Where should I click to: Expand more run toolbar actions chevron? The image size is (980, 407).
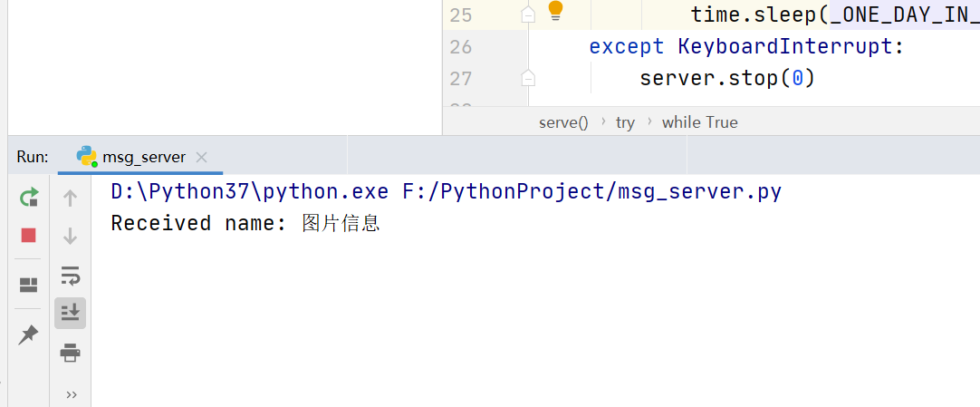(x=72, y=394)
